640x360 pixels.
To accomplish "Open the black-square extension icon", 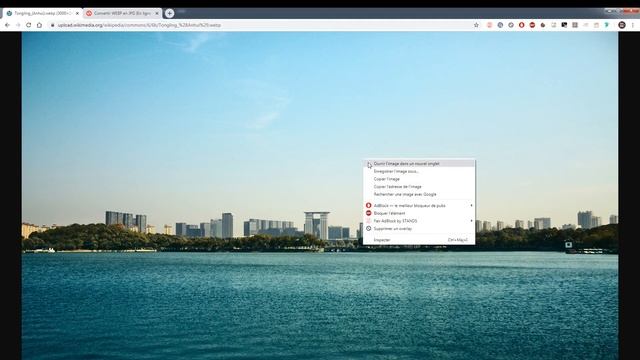I will pyautogui.click(x=564, y=25).
